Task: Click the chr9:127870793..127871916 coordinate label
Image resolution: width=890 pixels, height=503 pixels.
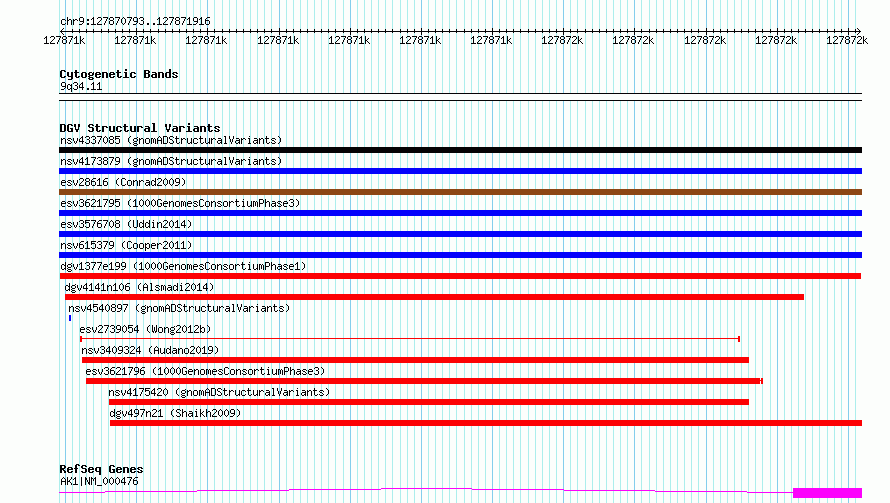Action: 135,21
